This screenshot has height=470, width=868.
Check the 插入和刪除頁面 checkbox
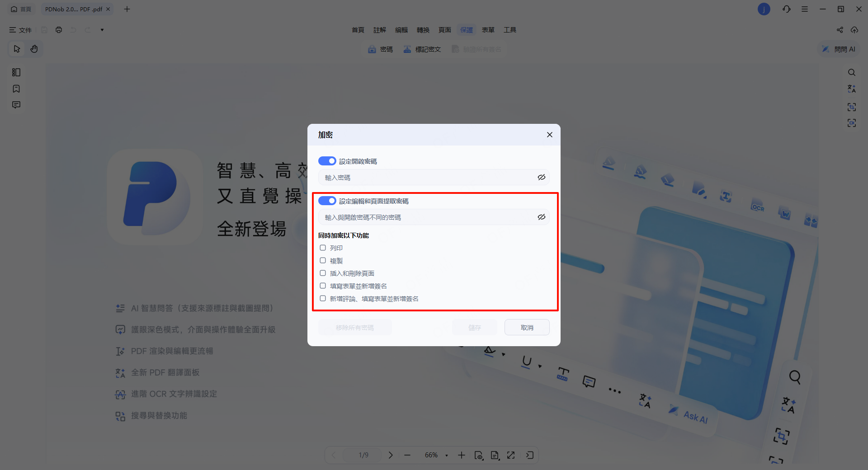point(323,273)
